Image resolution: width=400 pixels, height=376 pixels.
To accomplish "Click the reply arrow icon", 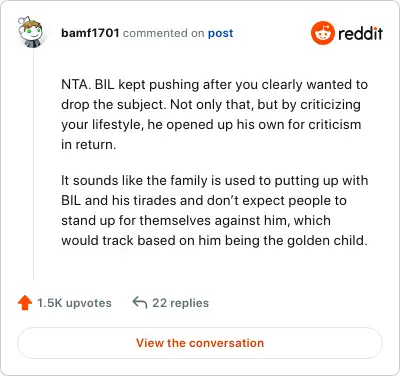I will coord(140,302).
